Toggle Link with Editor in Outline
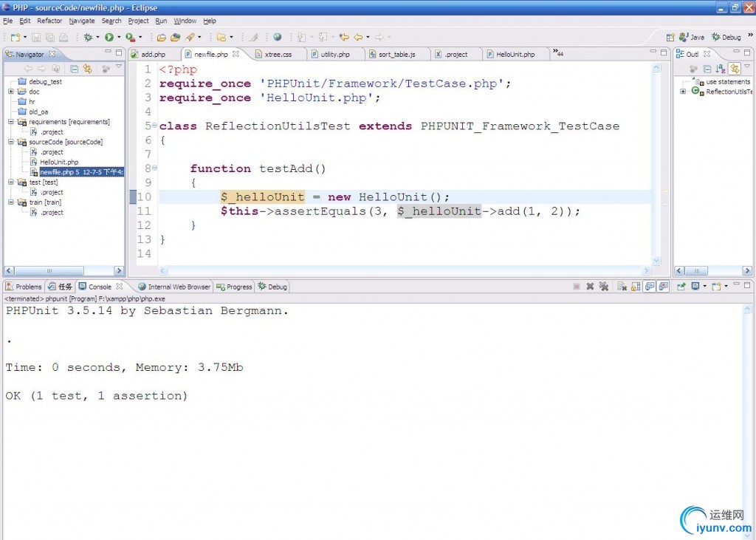756x540 pixels. point(735,69)
